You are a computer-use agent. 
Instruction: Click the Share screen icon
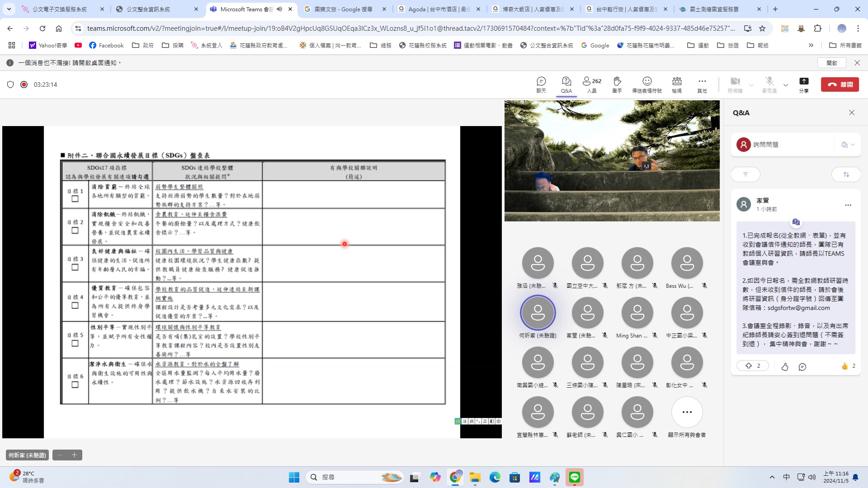pos(803,84)
